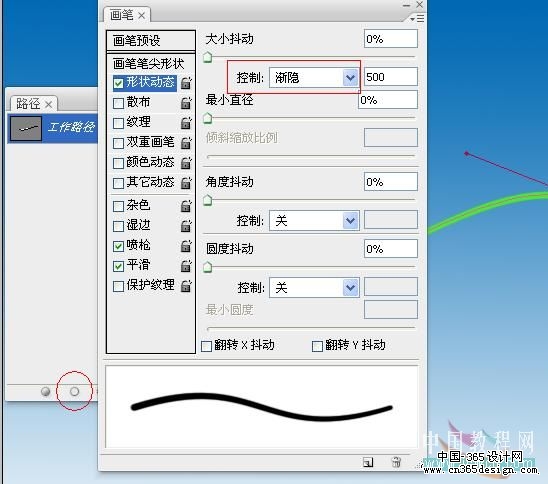
Task: Click the 大小抖动 slider handle
Action: [208, 57]
